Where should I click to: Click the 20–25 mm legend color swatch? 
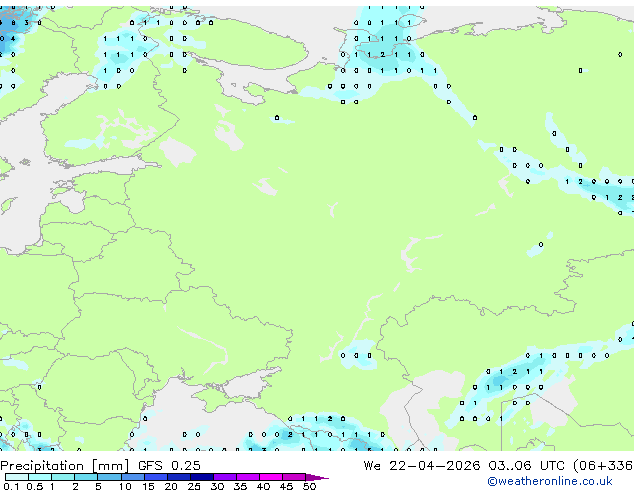pyautogui.click(x=179, y=477)
